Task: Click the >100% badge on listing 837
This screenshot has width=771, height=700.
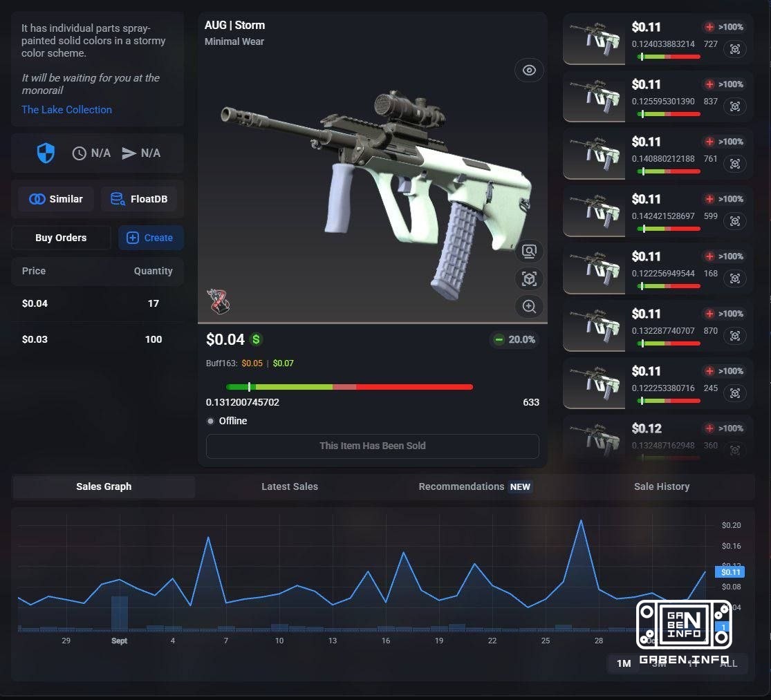Action: (724, 84)
